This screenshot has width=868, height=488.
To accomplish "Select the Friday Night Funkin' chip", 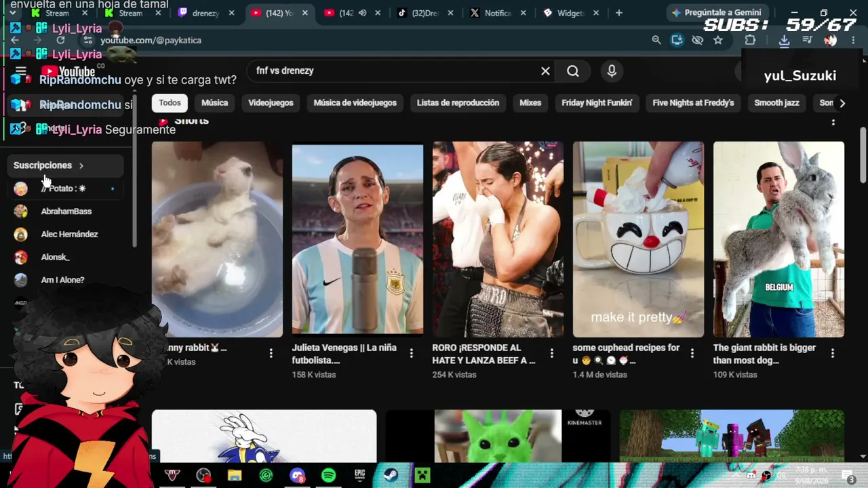I will 597,103.
